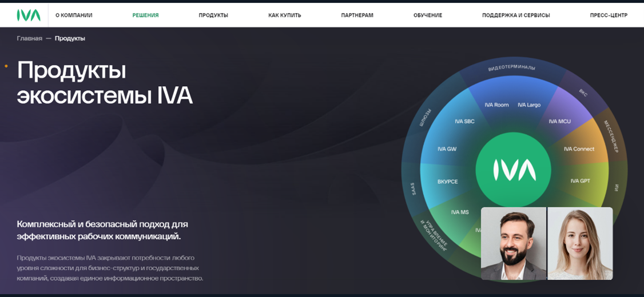644x297 pixels.
Task: Open the 'О компании' menu
Action: tap(74, 15)
